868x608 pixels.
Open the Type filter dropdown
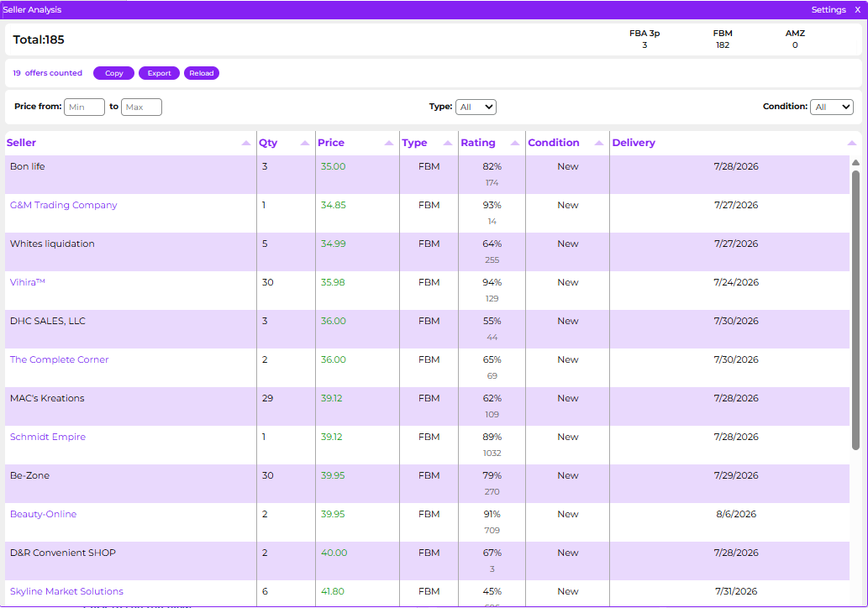[x=476, y=107]
